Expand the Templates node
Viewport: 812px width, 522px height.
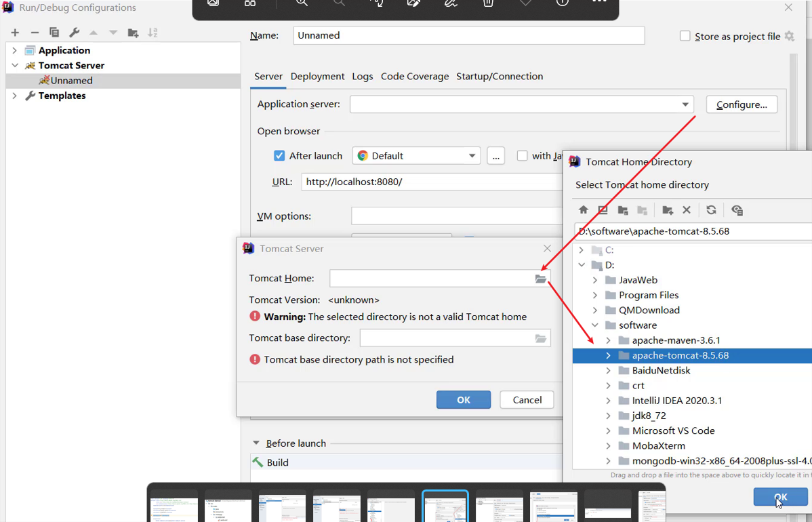14,96
